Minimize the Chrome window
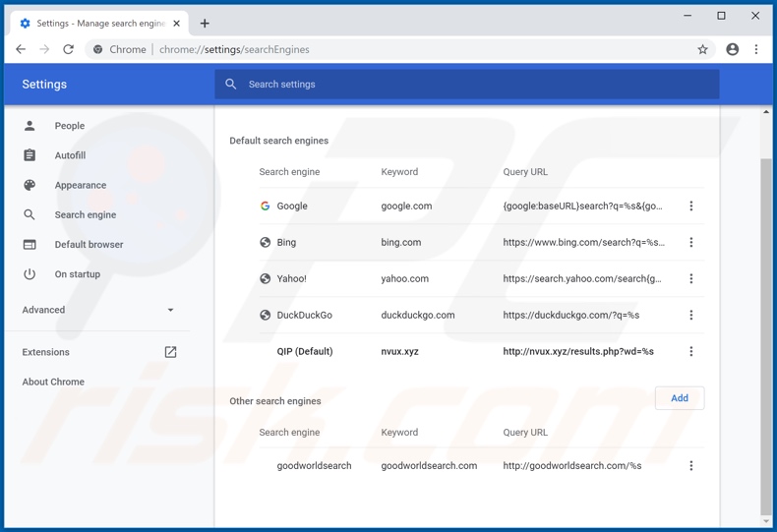 (x=687, y=16)
